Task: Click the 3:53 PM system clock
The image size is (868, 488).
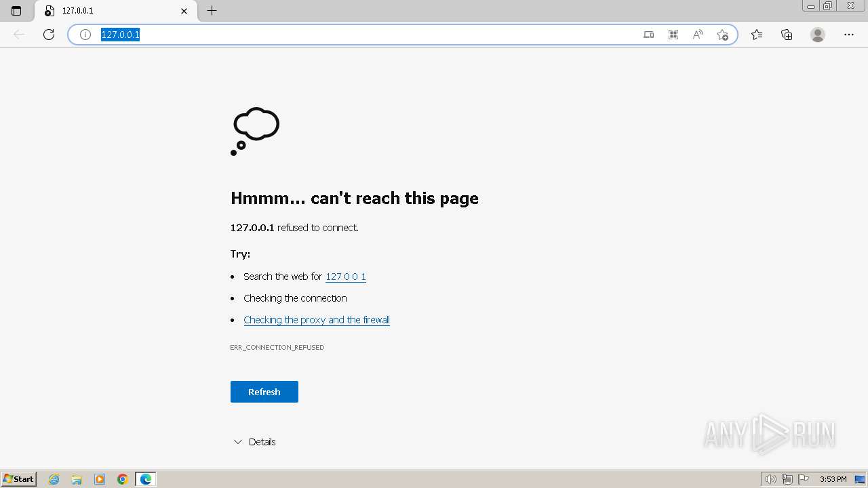Action: tap(833, 479)
